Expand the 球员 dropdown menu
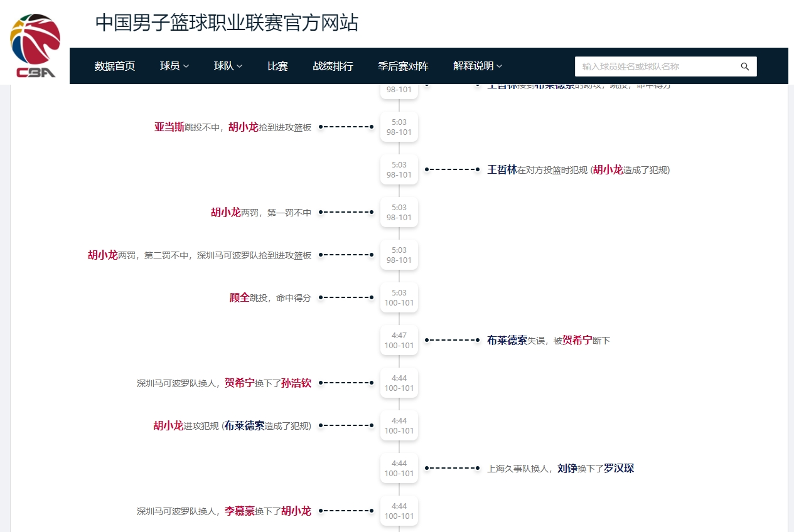 (174, 66)
